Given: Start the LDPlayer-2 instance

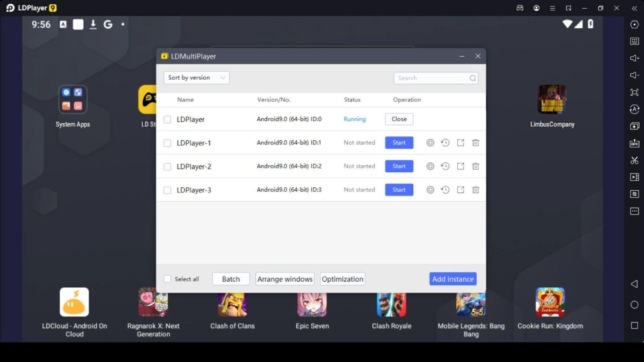Looking at the screenshot, I should click(399, 167).
